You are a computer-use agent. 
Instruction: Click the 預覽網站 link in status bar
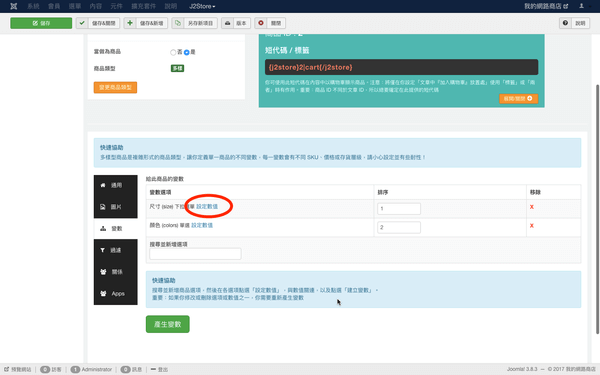point(18,369)
